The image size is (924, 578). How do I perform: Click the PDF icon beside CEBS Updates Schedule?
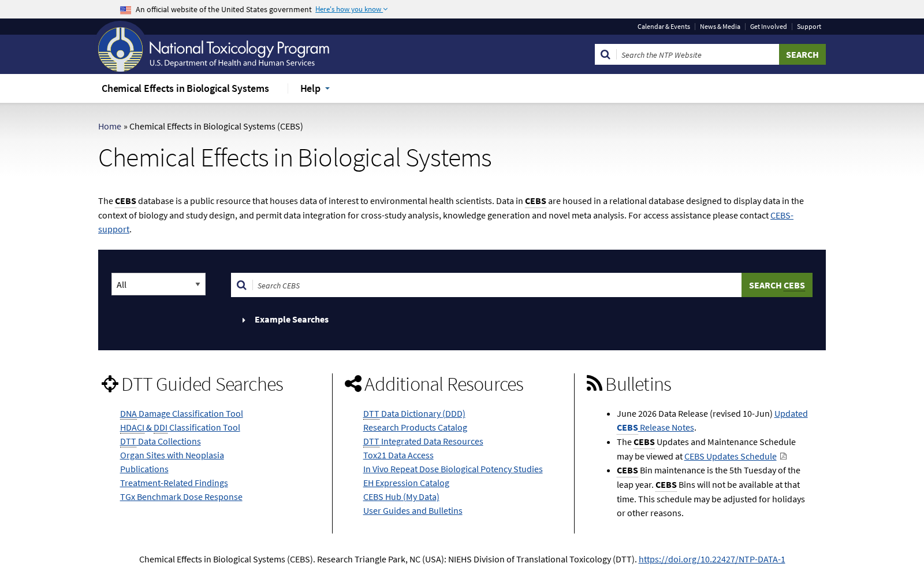coord(783,456)
